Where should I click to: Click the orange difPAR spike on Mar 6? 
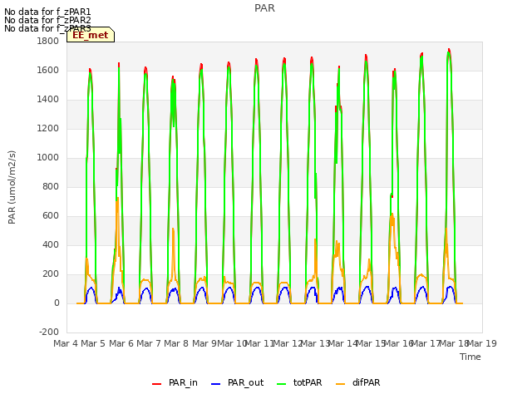[x=117, y=199]
